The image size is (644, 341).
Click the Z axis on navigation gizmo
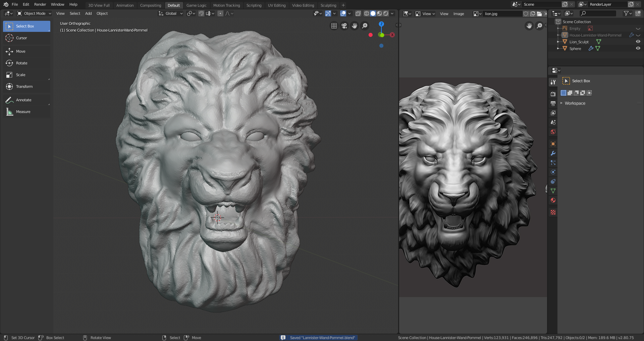[381, 24]
